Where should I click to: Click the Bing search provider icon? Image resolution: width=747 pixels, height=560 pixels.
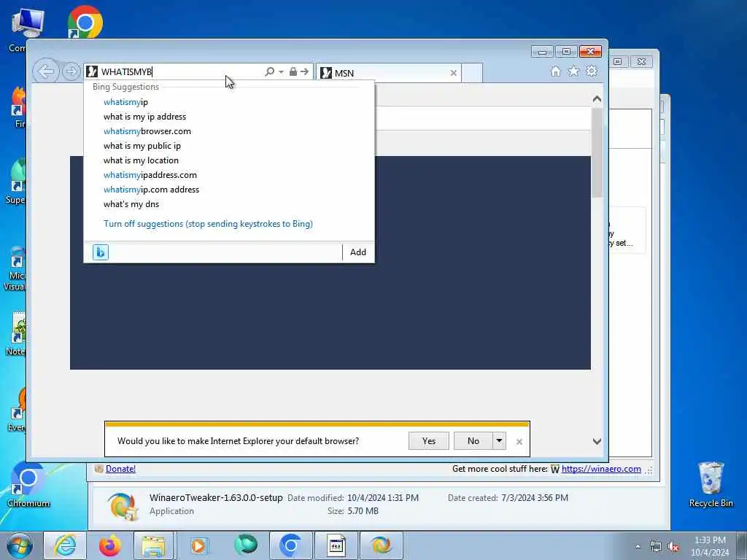101,252
